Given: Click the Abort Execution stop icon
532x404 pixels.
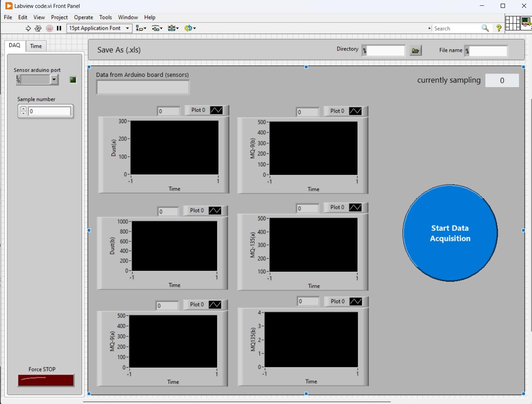Looking at the screenshot, I should pos(50,28).
